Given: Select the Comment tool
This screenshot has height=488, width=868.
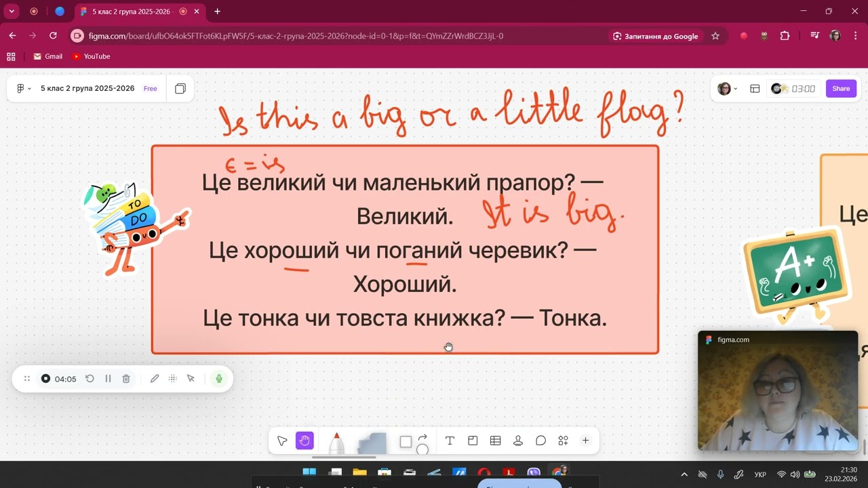Looking at the screenshot, I should (x=540, y=441).
